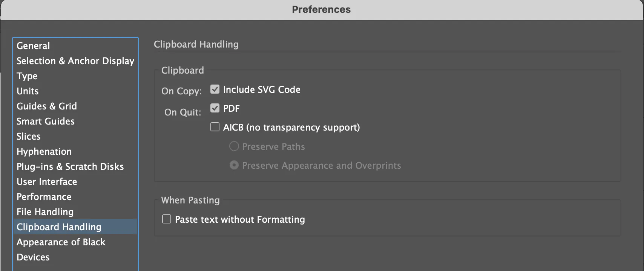Open Performance preferences section
The width and height of the screenshot is (644, 271).
pos(44,197)
